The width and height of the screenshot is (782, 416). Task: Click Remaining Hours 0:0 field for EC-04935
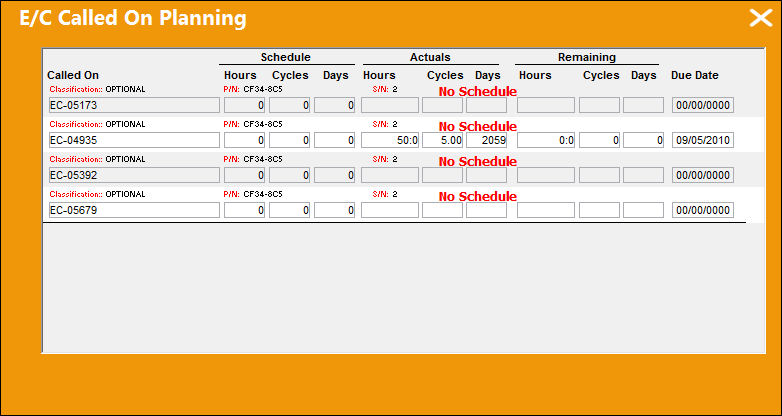(546, 140)
